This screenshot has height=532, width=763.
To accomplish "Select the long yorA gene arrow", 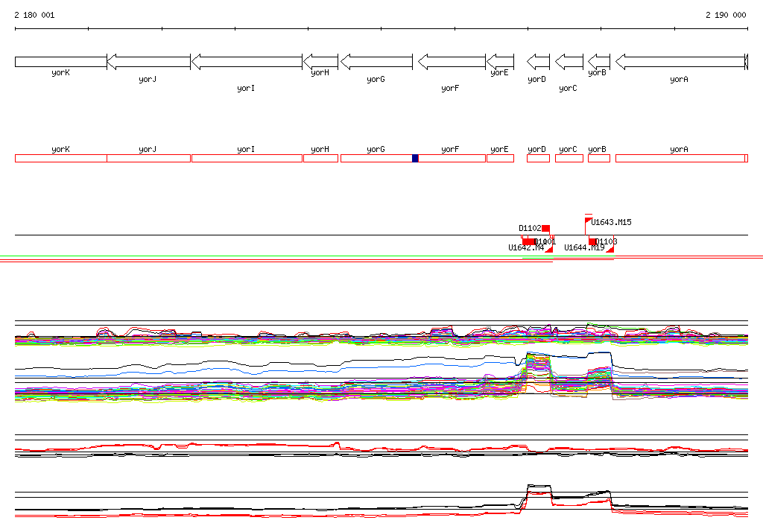I will click(x=680, y=62).
